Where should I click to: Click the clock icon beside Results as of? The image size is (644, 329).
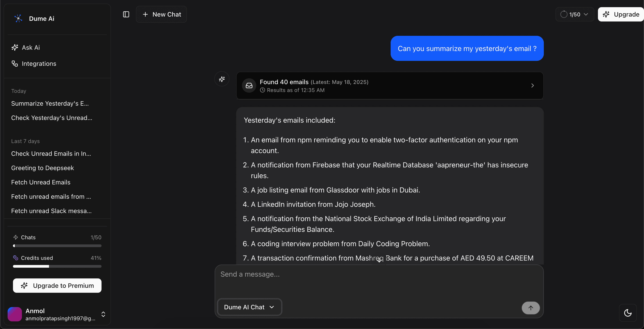(263, 90)
